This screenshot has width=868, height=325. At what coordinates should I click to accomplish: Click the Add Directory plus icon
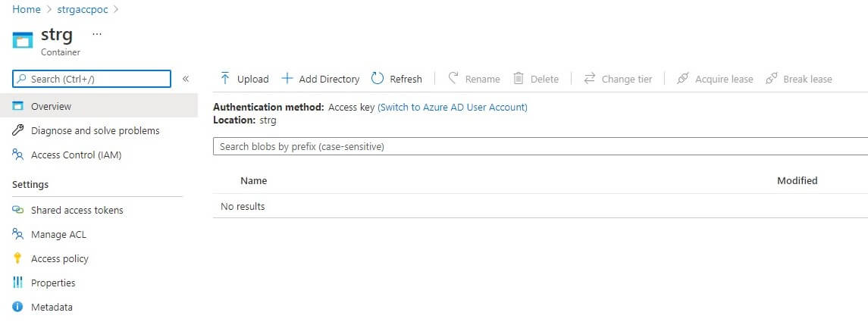tap(287, 79)
